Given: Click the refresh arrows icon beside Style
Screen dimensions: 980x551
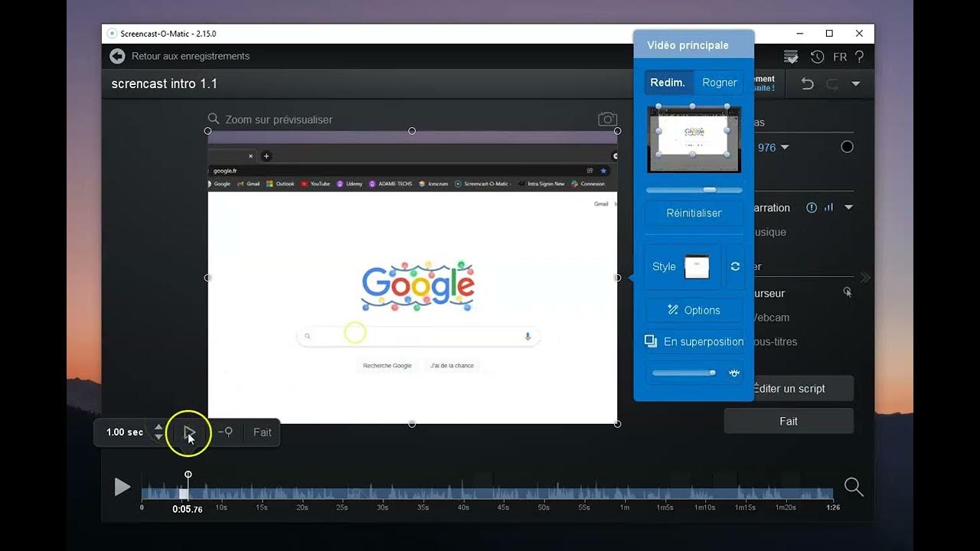Looking at the screenshot, I should [735, 266].
